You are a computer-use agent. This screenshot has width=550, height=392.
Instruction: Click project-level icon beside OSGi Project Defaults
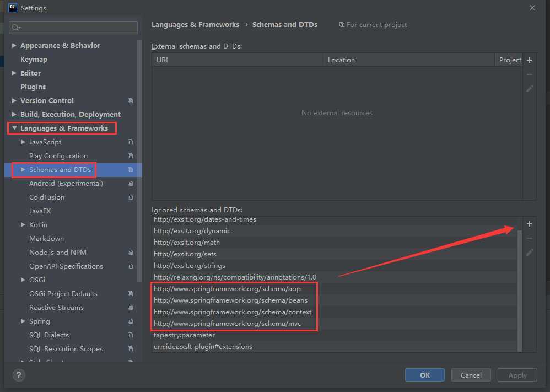(x=130, y=294)
